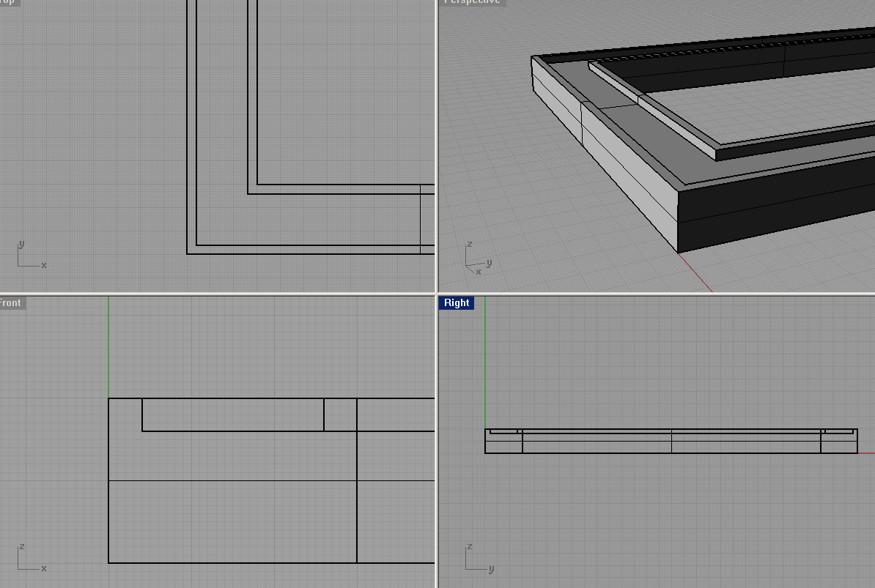Viewport: 875px width, 588px height.
Task: Click the outermost corner of the outline in Top view
Action: coord(188,253)
